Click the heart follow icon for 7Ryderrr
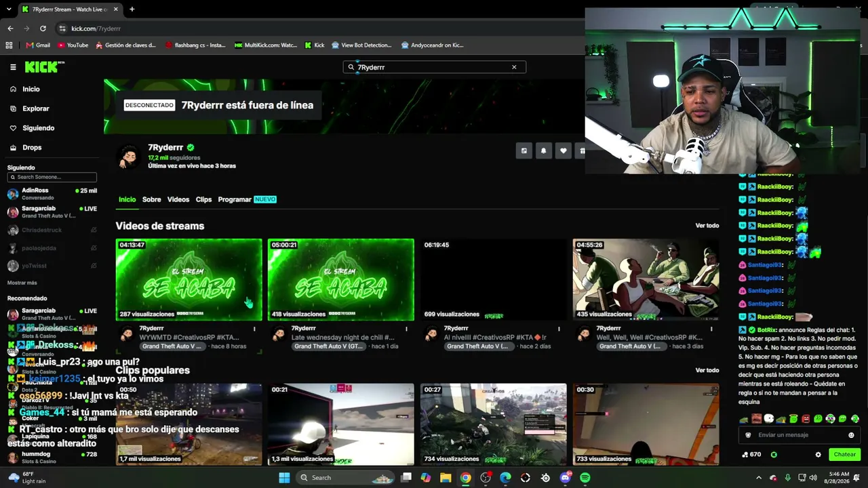The height and width of the screenshot is (488, 868). (x=563, y=151)
